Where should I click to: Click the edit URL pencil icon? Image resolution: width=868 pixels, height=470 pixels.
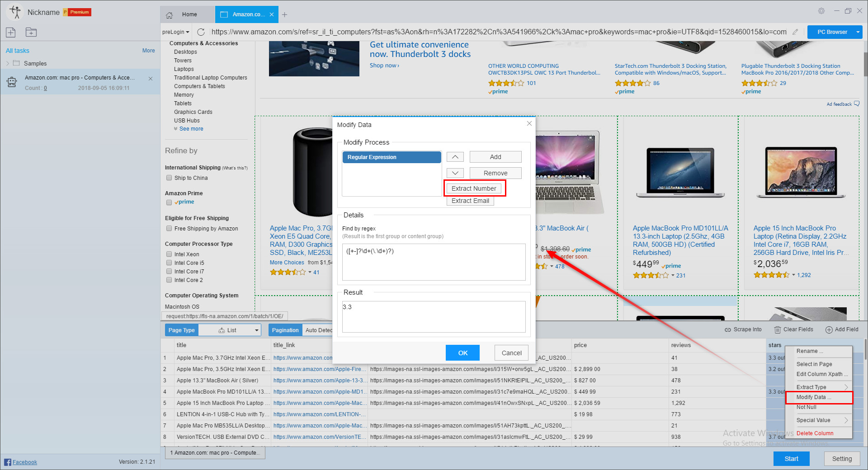click(x=795, y=32)
